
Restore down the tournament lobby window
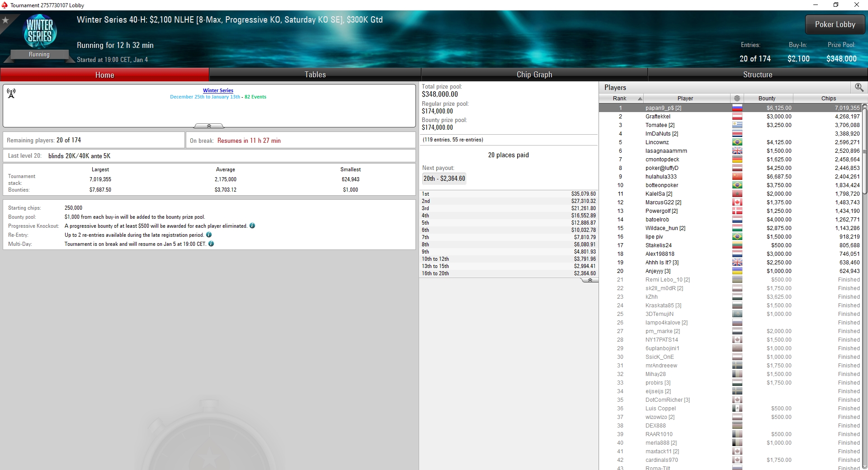coord(836,5)
